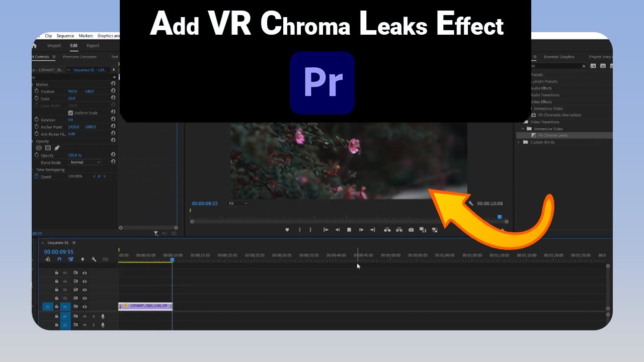
Task: Toggle the Uniform Scale checkbox
Action: (x=70, y=113)
